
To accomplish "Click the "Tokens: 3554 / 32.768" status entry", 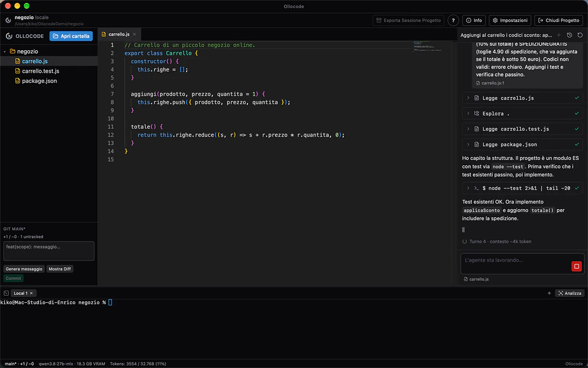I will pos(138,364).
